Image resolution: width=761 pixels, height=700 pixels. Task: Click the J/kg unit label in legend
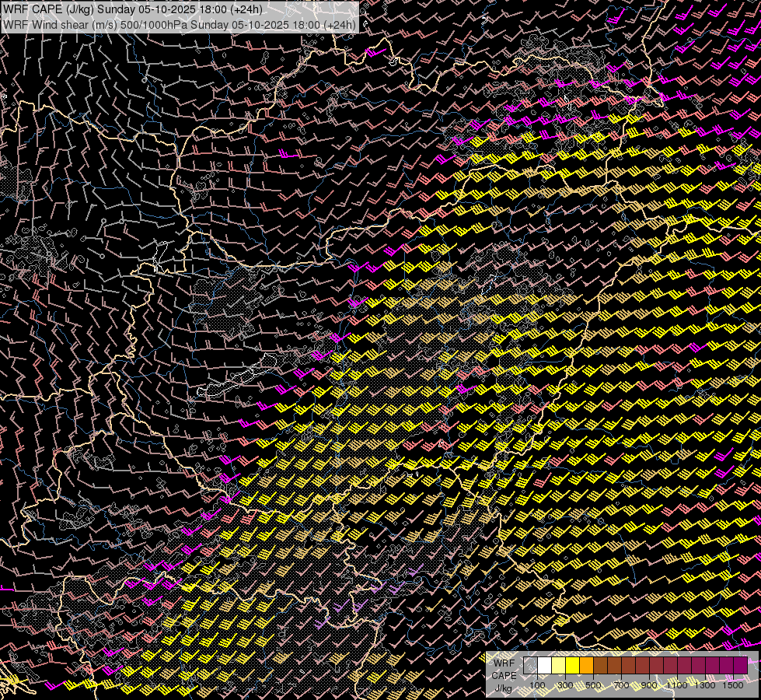(504, 688)
